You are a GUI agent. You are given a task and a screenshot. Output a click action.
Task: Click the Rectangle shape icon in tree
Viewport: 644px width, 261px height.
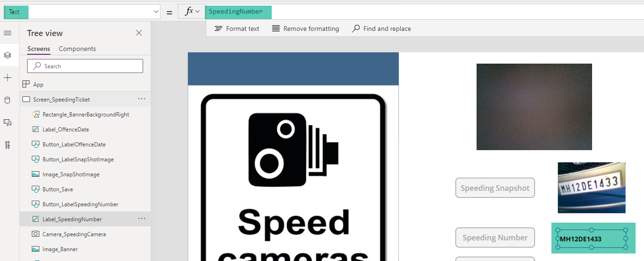[36, 114]
